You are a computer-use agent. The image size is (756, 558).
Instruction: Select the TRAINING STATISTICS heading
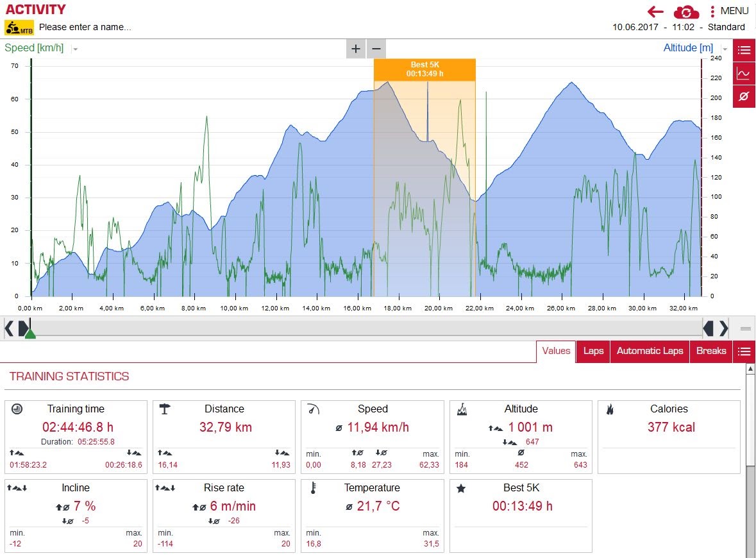69,376
